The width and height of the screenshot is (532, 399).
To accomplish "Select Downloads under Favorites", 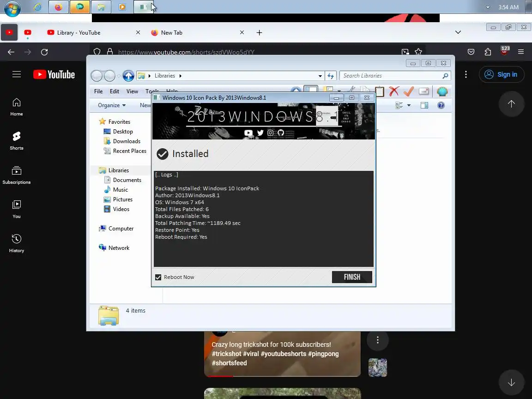I will (x=127, y=141).
